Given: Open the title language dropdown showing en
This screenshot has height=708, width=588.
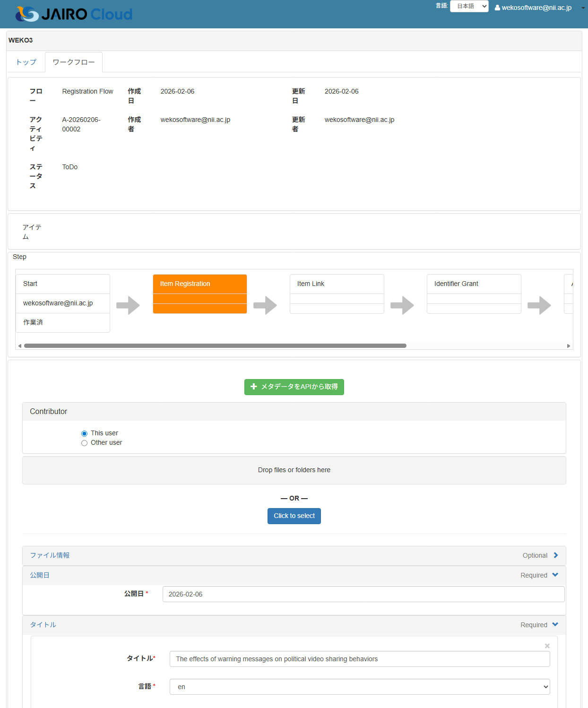Looking at the screenshot, I should (x=360, y=687).
